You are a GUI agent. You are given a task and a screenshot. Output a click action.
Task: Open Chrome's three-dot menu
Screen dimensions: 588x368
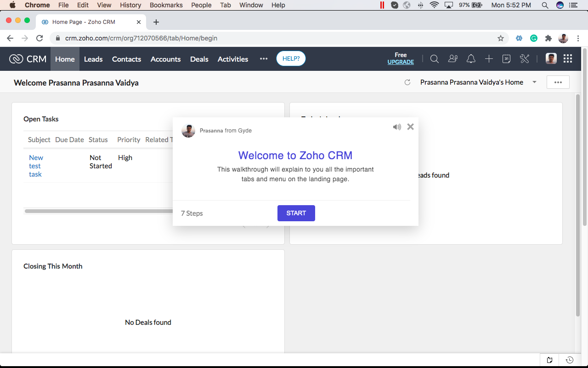tap(578, 38)
